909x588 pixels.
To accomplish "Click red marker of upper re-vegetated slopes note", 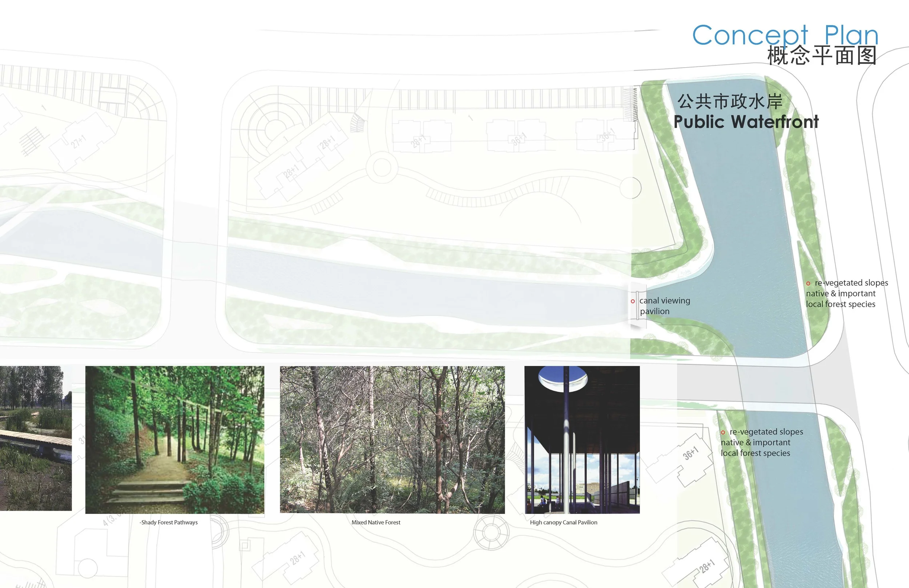I will pos(808,283).
